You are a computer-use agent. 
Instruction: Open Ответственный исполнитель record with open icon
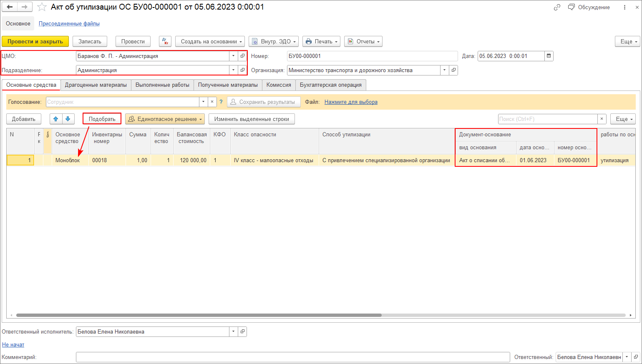[x=242, y=331]
